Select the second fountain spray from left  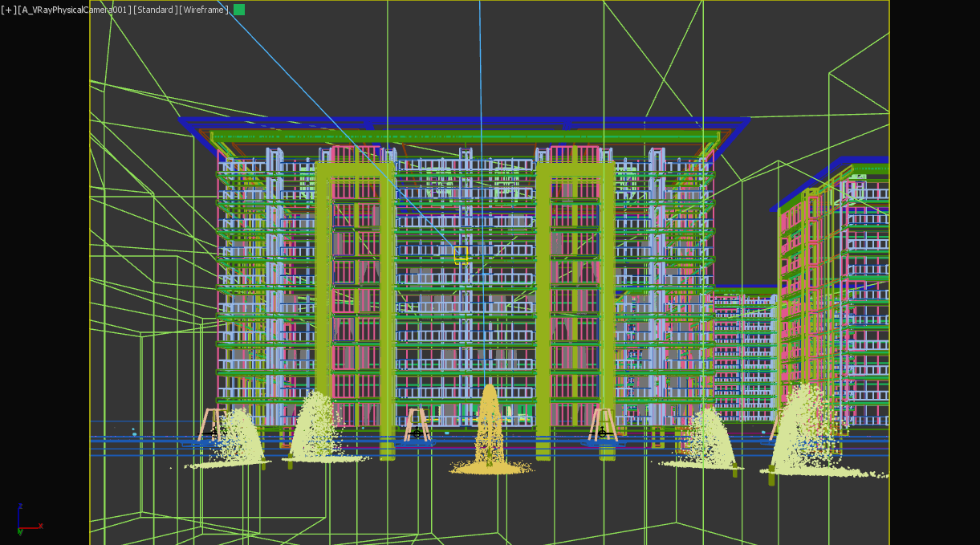(x=316, y=429)
